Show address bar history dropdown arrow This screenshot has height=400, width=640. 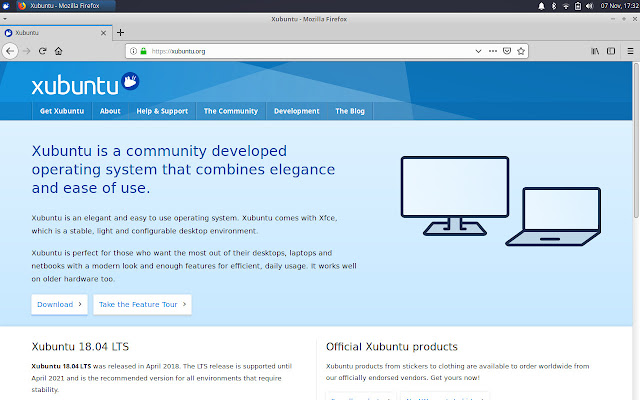(x=478, y=51)
